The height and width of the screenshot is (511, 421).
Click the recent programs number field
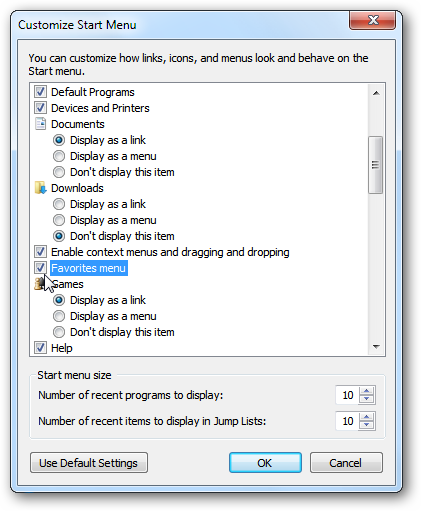click(347, 395)
